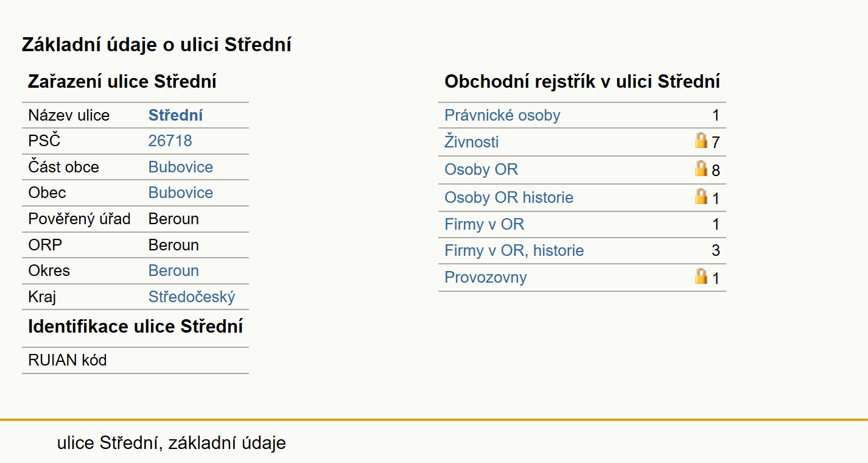Open the Středočeský region link
The height and width of the screenshot is (463, 868).
coord(192,297)
